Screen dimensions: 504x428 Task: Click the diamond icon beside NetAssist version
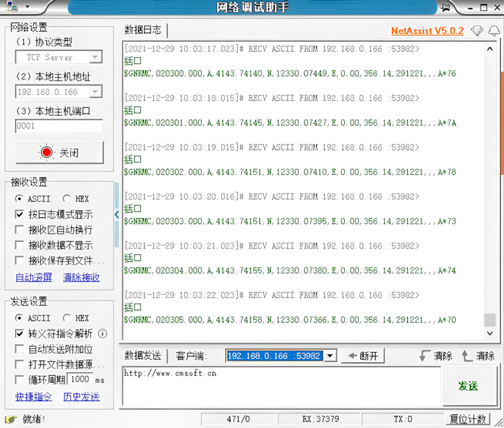[x=476, y=31]
